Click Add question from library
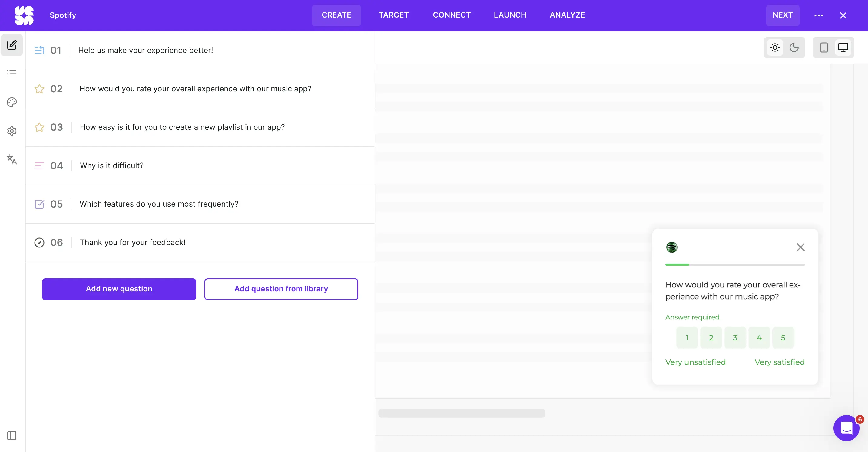Image resolution: width=868 pixels, height=452 pixels. click(281, 289)
